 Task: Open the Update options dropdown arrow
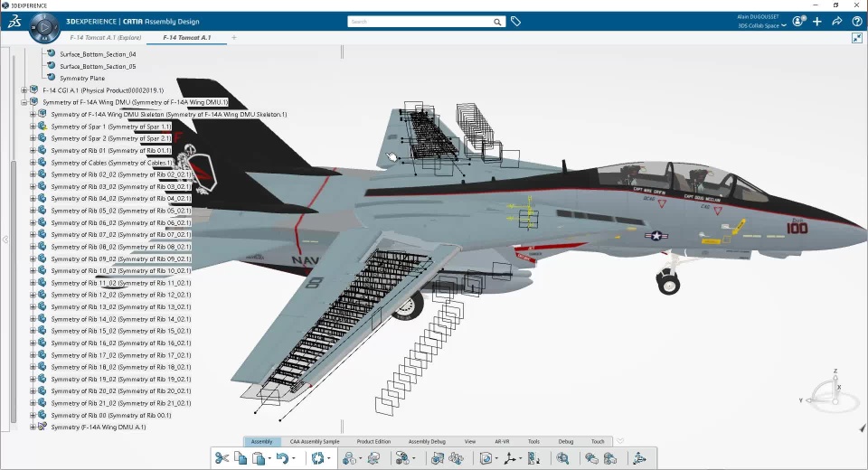328,458
